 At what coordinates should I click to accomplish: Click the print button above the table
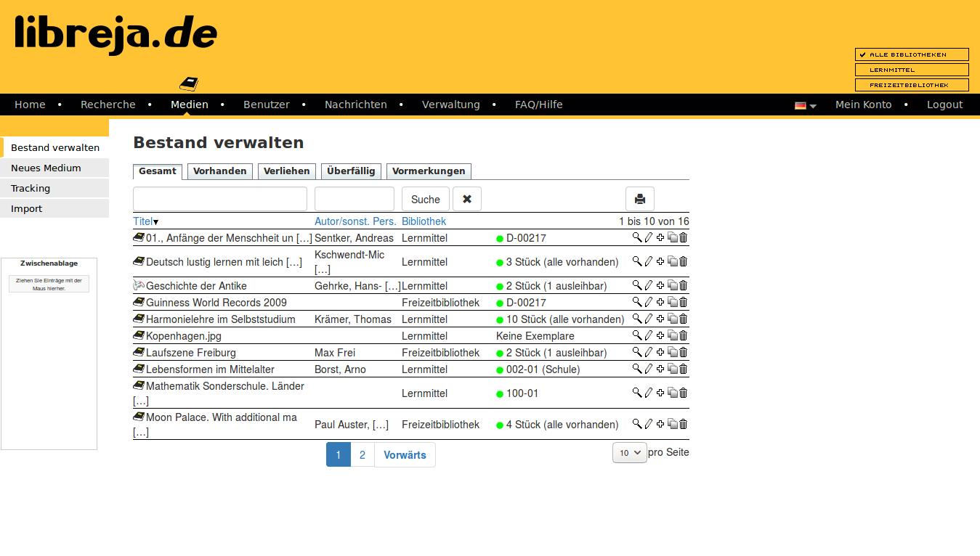(639, 199)
